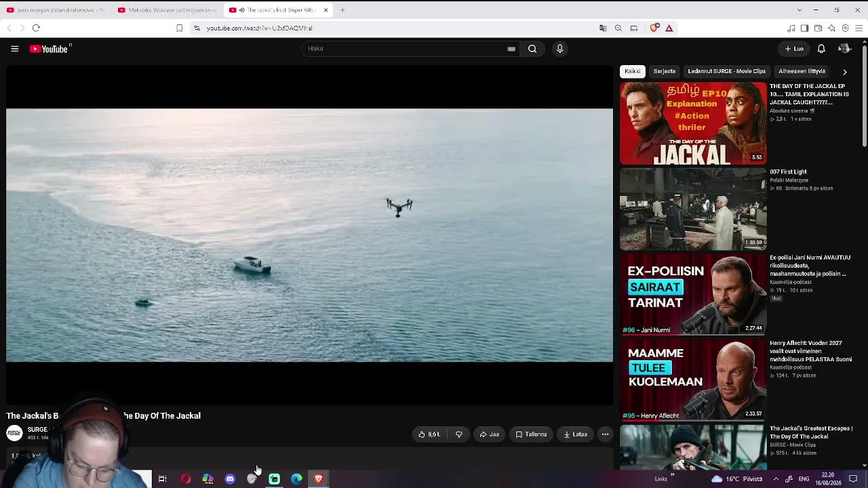868x488 pixels.
Task: Share the video with Jaa button
Action: click(490, 434)
